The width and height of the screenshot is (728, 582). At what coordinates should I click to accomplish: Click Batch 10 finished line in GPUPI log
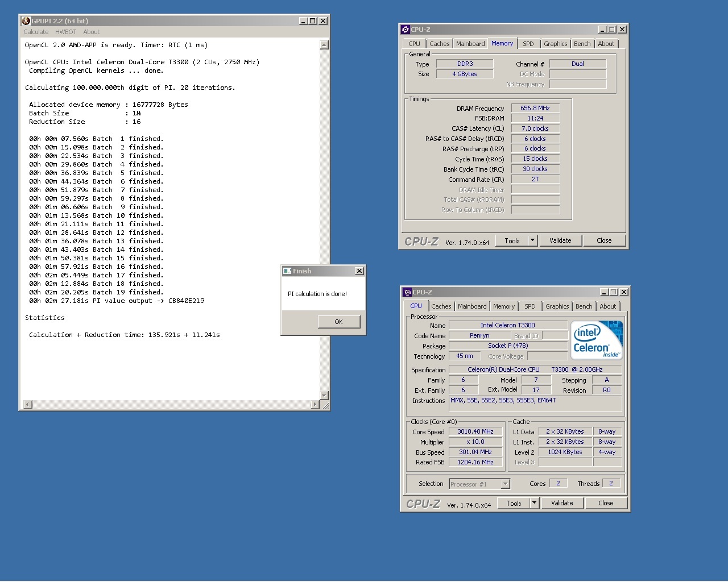tap(96, 215)
